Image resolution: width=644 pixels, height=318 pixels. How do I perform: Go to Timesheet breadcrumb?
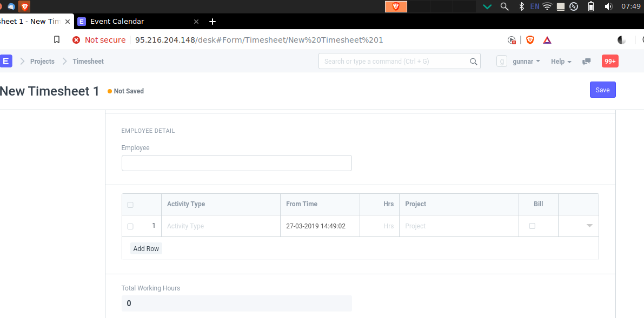tap(88, 61)
